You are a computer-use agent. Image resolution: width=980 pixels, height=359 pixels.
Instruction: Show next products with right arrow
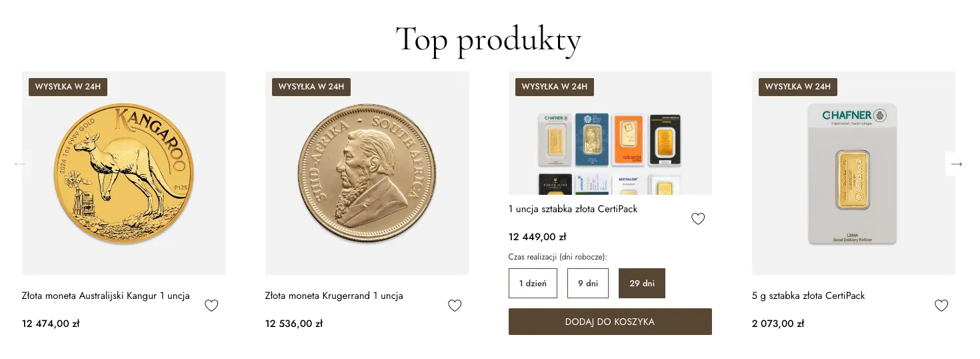tap(957, 164)
